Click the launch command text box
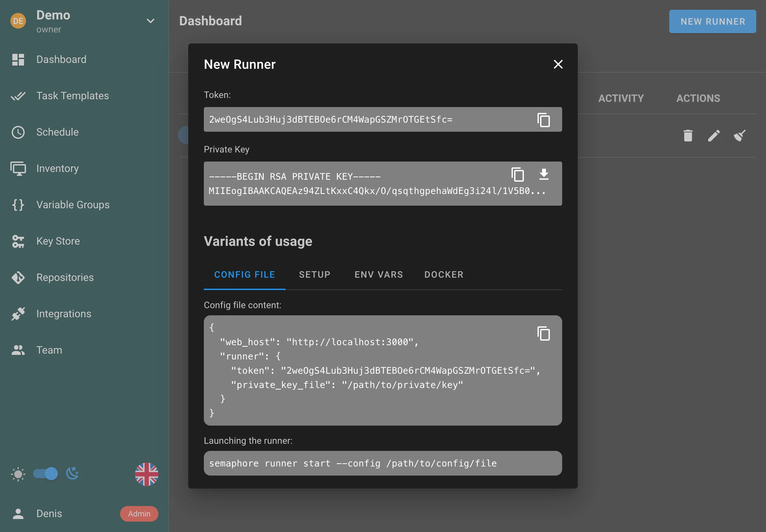Image resolution: width=766 pixels, height=532 pixels. (382, 463)
